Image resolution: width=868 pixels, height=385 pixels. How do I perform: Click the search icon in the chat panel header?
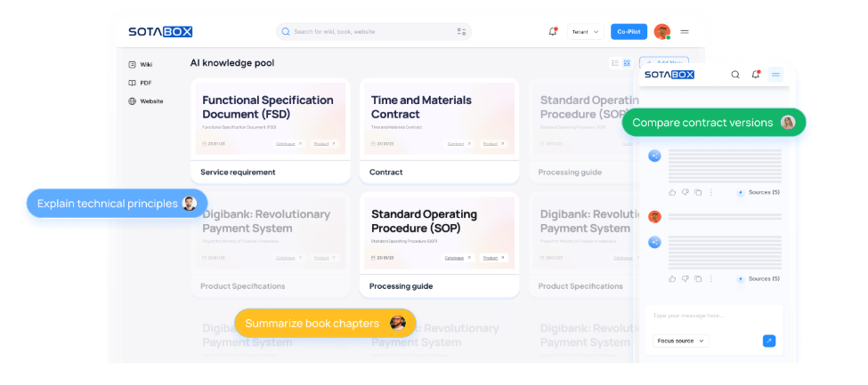pos(735,75)
